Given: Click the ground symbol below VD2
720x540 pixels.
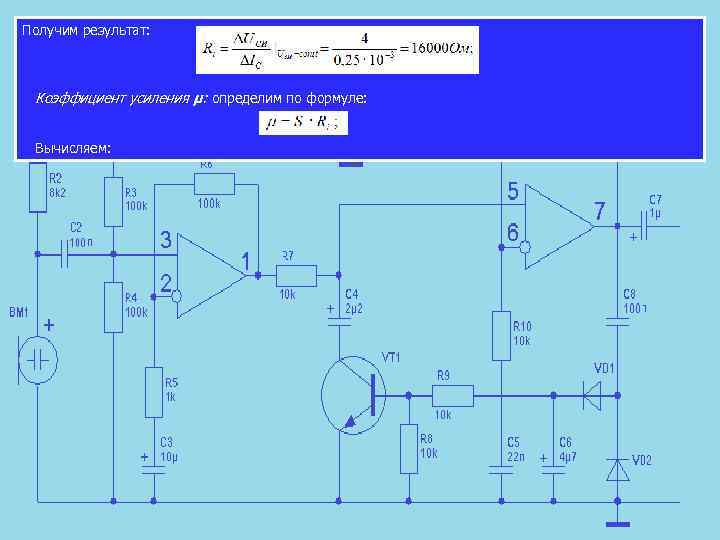Looking at the screenshot, I should 618,524.
